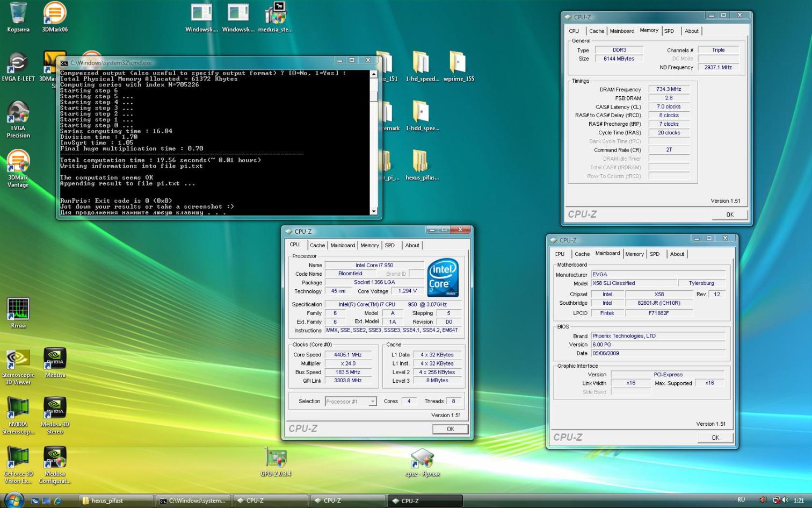
Task: Select Mainboard tab in the processor CPU-Z window
Action: (x=343, y=245)
